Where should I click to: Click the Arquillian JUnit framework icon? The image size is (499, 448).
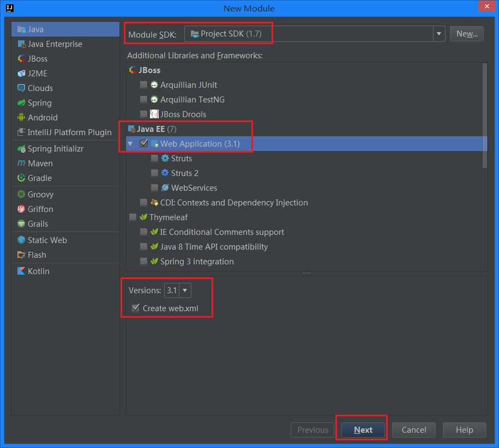(x=154, y=85)
